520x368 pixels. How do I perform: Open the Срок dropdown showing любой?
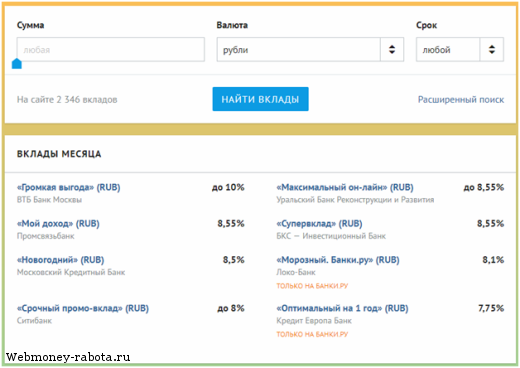[x=460, y=49]
